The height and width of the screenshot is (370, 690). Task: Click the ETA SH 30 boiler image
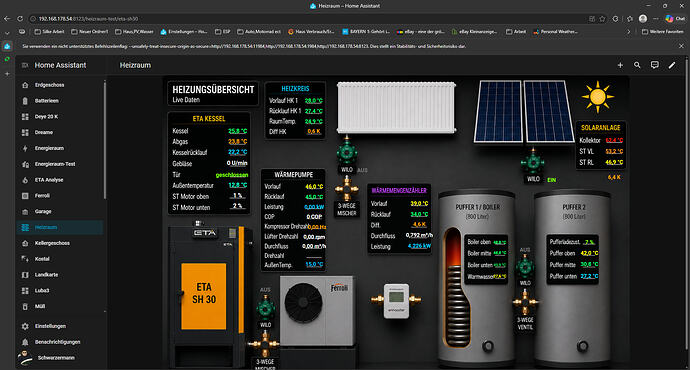tap(207, 297)
